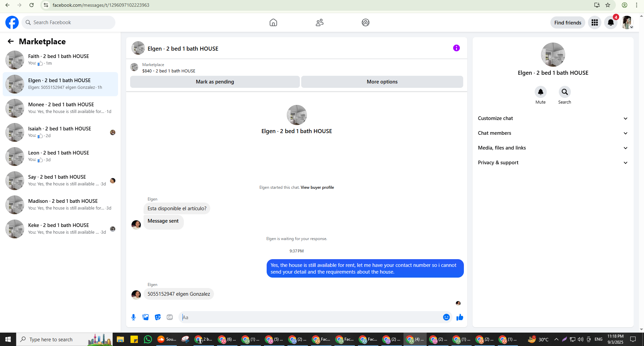The width and height of the screenshot is (644, 346).
Task: Expand Customize chat section
Action: tap(553, 118)
